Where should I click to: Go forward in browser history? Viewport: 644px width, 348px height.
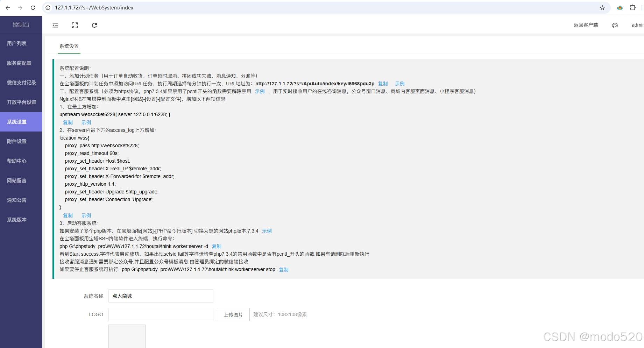pyautogui.click(x=20, y=8)
